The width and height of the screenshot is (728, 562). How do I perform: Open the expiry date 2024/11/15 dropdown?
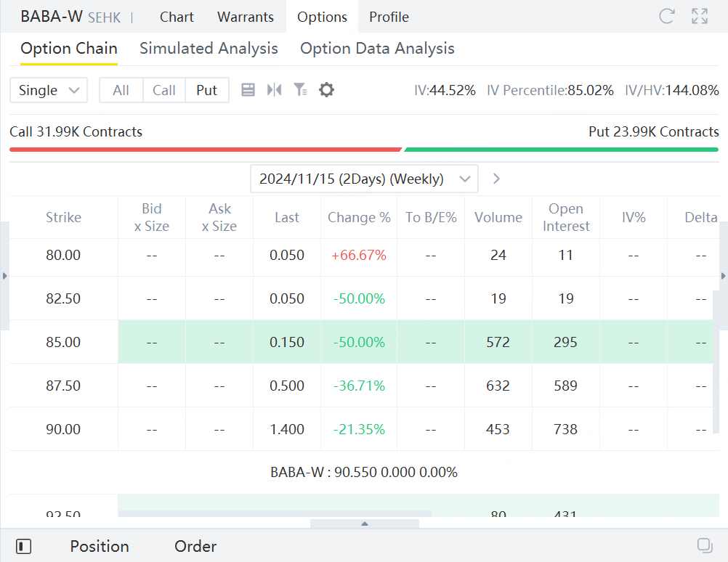pyautogui.click(x=364, y=179)
